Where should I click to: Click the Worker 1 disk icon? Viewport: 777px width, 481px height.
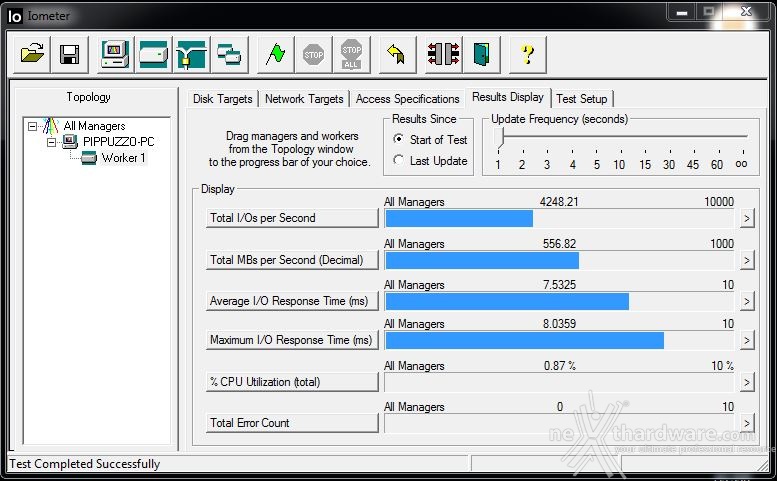pyautogui.click(x=89, y=158)
